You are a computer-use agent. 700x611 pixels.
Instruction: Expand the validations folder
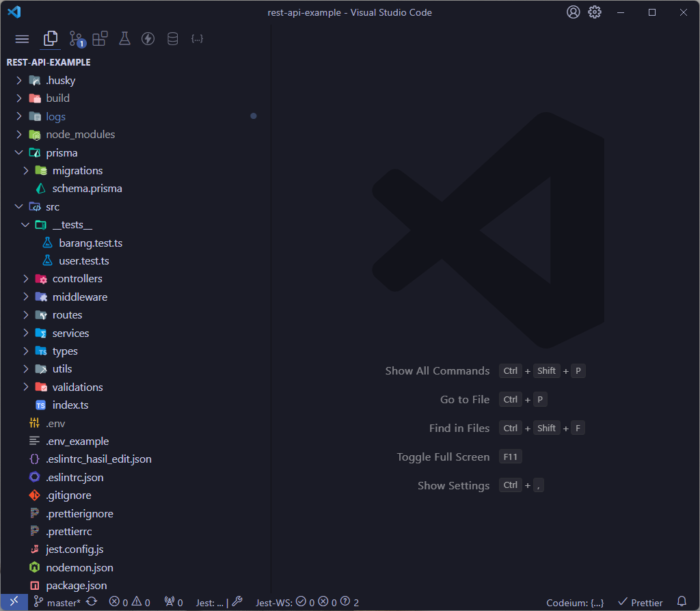(136, 387)
